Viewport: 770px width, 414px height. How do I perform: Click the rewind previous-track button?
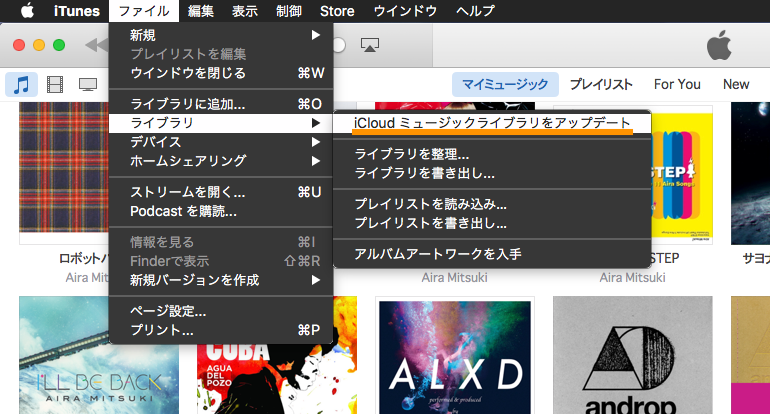(x=97, y=45)
